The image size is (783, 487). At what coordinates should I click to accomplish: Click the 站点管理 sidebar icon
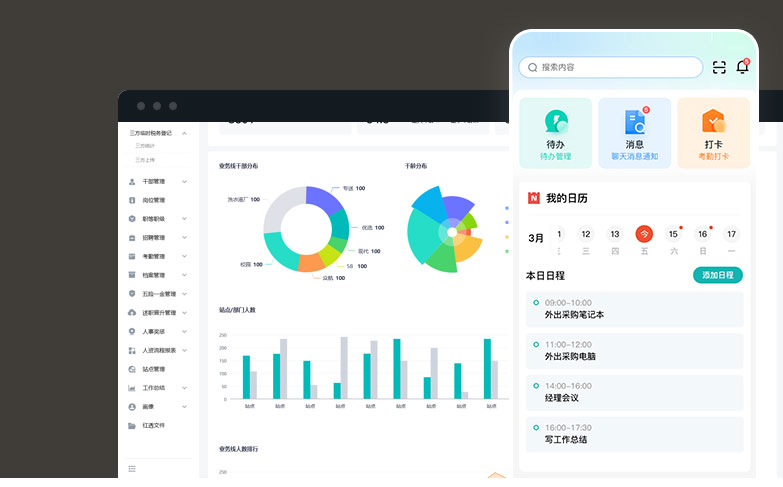(132, 369)
